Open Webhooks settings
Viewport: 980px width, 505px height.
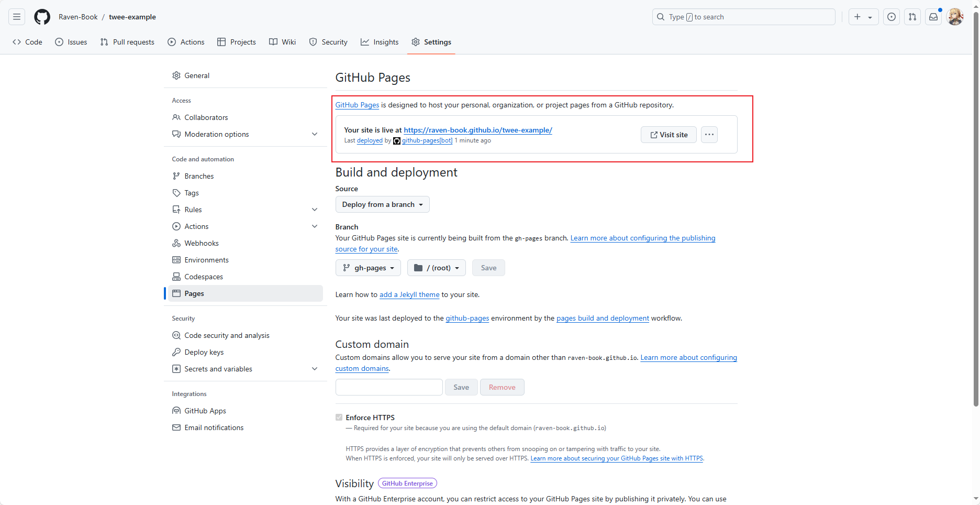pos(245,243)
